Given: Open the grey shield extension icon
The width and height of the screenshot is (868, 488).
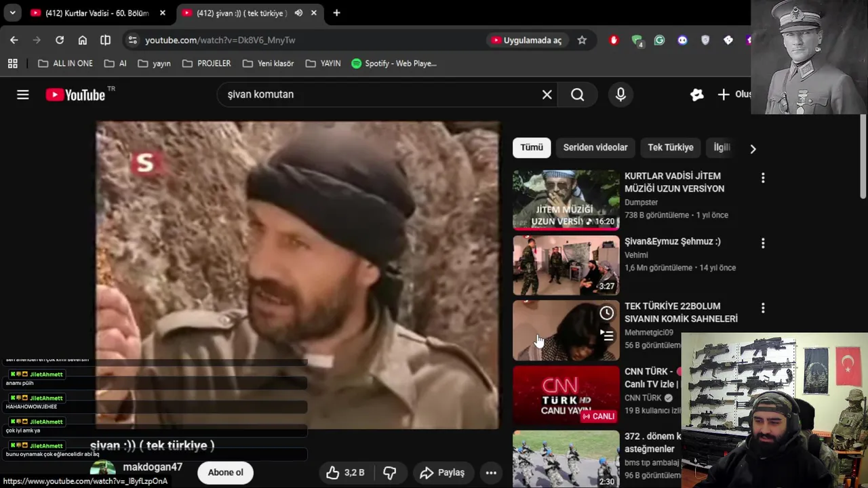Looking at the screenshot, I should 705,40.
